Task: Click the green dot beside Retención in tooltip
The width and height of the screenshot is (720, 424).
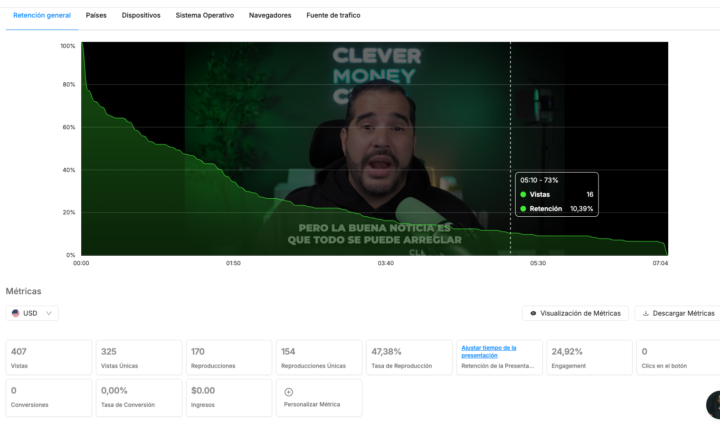Action: pos(523,209)
